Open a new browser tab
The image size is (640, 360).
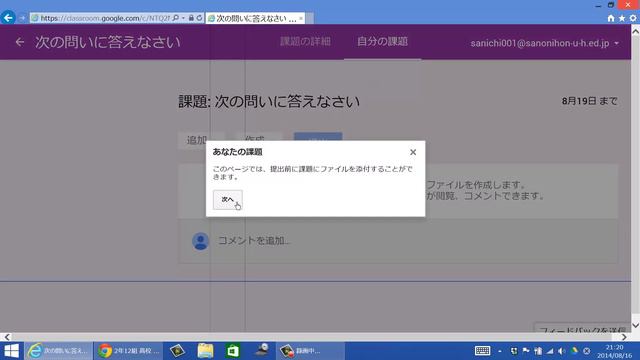coord(310,18)
